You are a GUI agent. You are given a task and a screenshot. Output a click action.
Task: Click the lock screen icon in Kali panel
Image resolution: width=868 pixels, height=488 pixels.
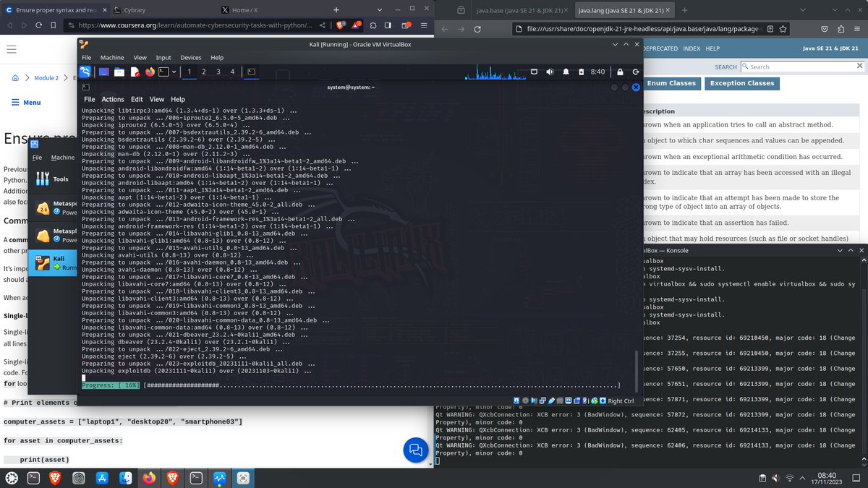[x=620, y=72]
